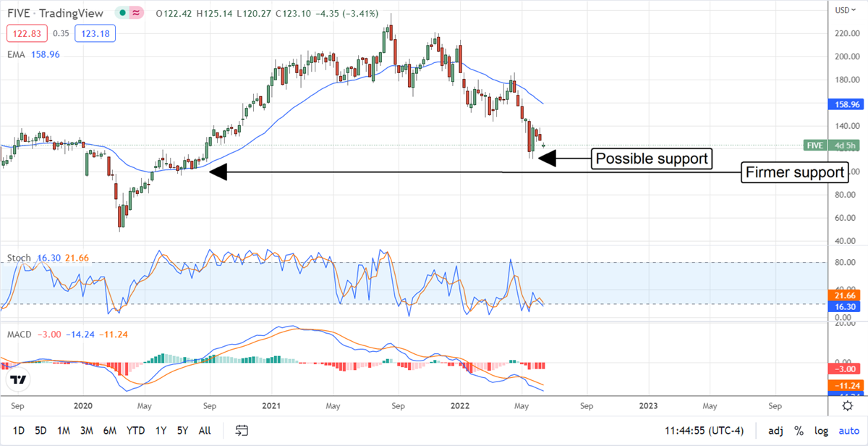Click the red sell price 122.83 box
This screenshot has width=868, height=446.
coord(27,33)
